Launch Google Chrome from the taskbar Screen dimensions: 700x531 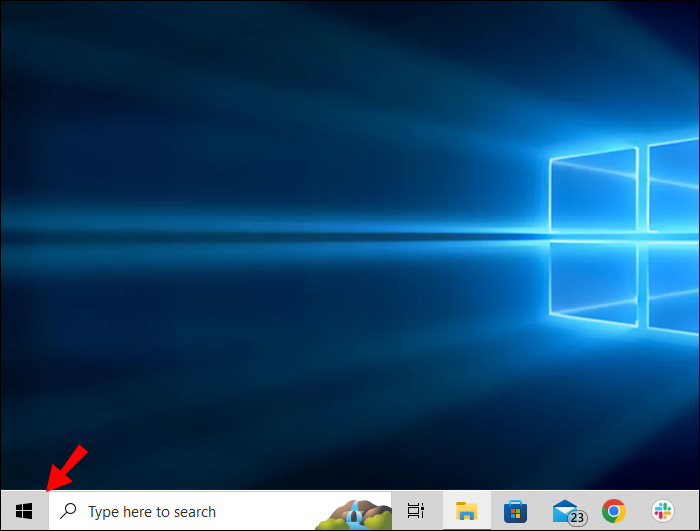click(613, 511)
